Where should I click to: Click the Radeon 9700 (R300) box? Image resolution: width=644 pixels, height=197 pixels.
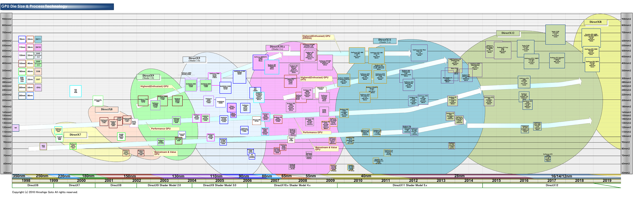point(143,101)
